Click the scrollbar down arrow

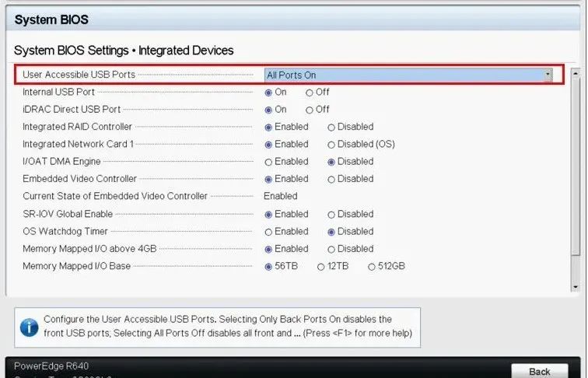click(x=576, y=287)
